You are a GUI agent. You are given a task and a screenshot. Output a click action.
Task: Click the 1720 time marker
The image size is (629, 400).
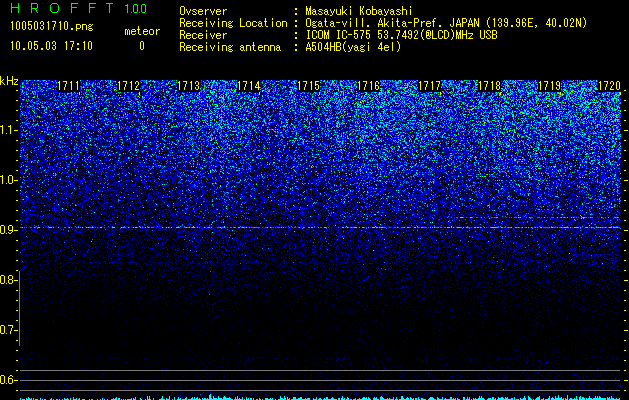[609, 86]
